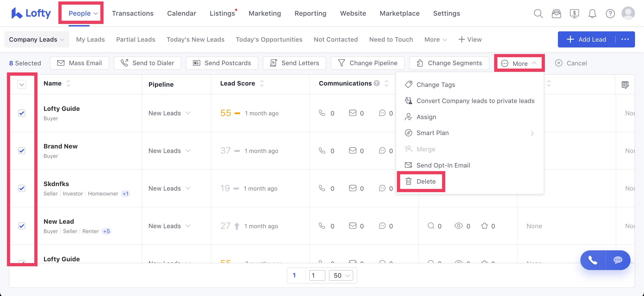Uncheck the Skdnfks lead checkbox
The image size is (644, 296).
(22, 188)
